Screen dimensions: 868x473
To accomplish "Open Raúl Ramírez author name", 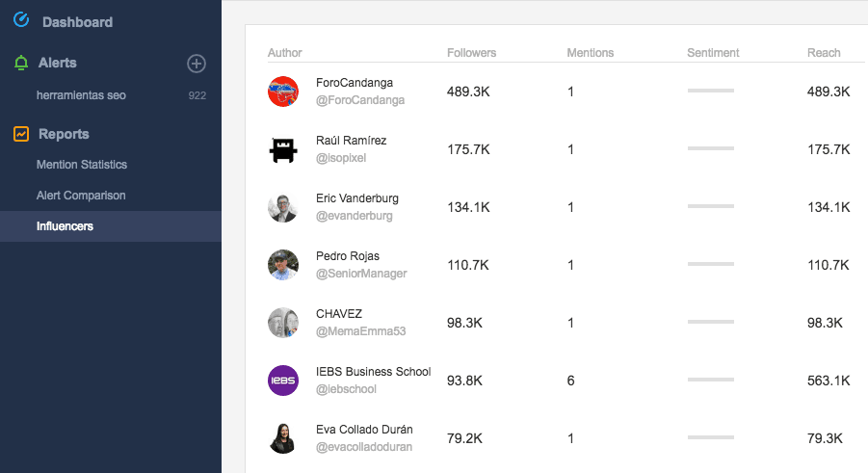I will click(x=351, y=140).
